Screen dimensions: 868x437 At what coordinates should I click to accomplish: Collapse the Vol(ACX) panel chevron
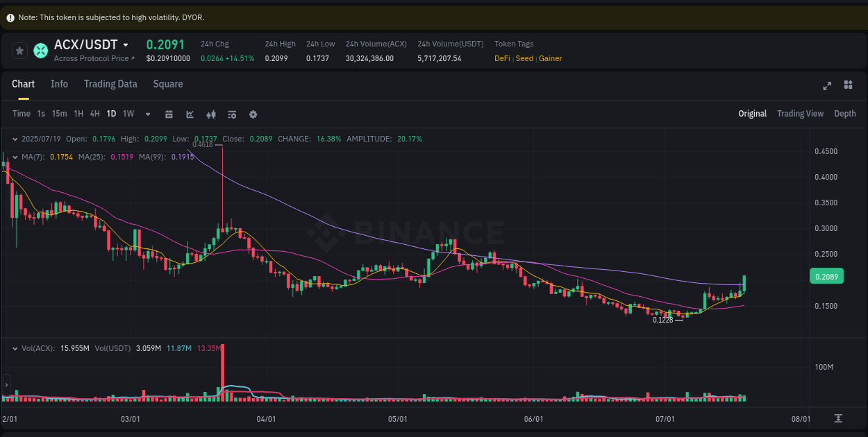point(15,348)
